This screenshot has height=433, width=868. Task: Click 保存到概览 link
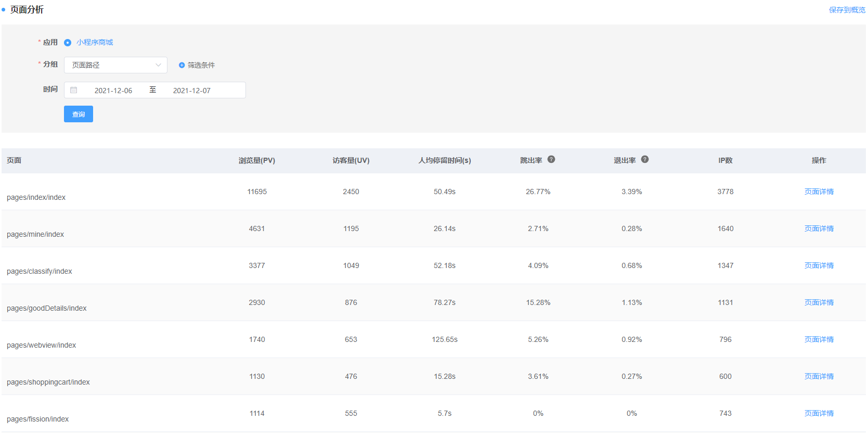point(847,10)
